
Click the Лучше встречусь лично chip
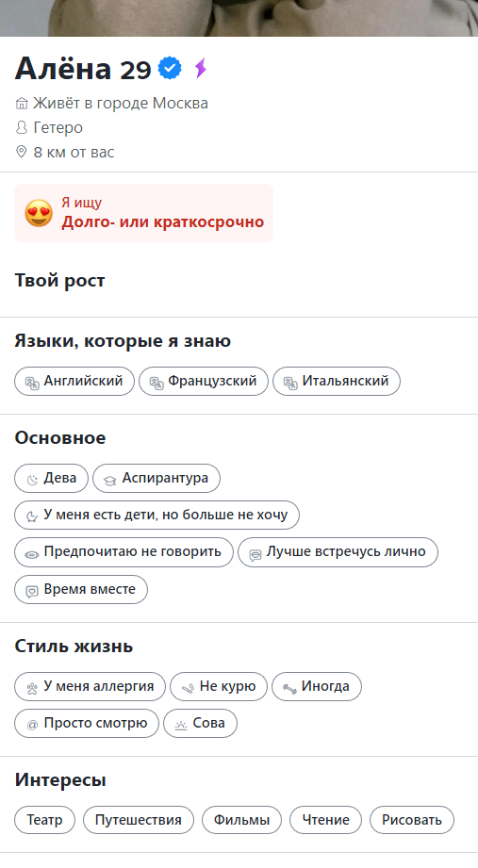(338, 552)
